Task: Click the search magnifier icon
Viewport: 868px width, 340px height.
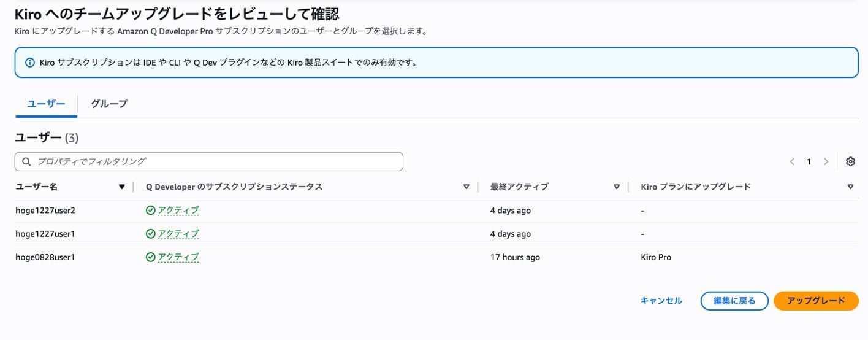Action: pos(26,161)
